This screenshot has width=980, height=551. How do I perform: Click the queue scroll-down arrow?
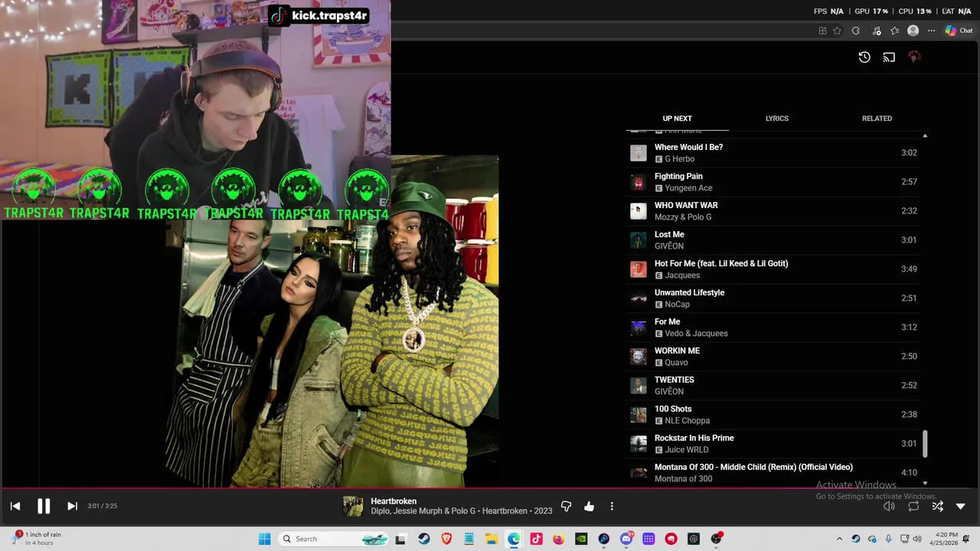coord(925,483)
